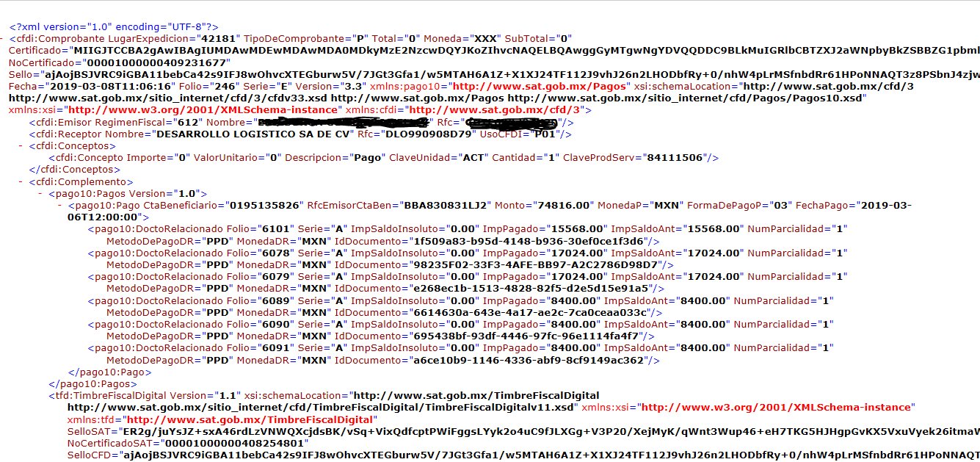Collapse the cfdi:Comprobante root element
Image resolution: width=980 pixels, height=462 pixels.
click(x=3, y=38)
